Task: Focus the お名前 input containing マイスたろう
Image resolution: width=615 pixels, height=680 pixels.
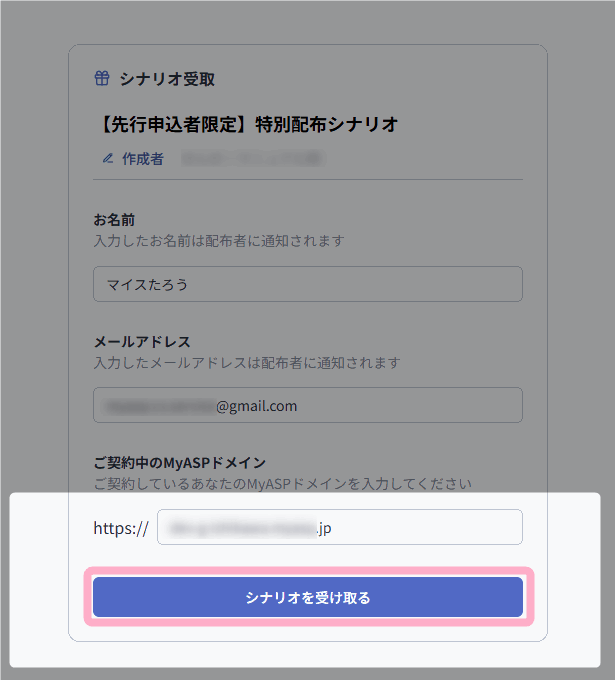Action: point(308,284)
